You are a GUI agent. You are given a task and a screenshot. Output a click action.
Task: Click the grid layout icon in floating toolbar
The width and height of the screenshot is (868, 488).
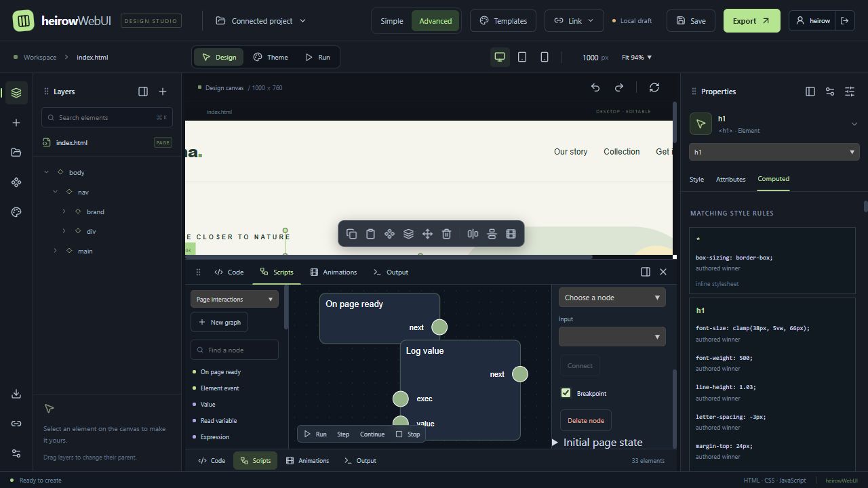coord(511,234)
